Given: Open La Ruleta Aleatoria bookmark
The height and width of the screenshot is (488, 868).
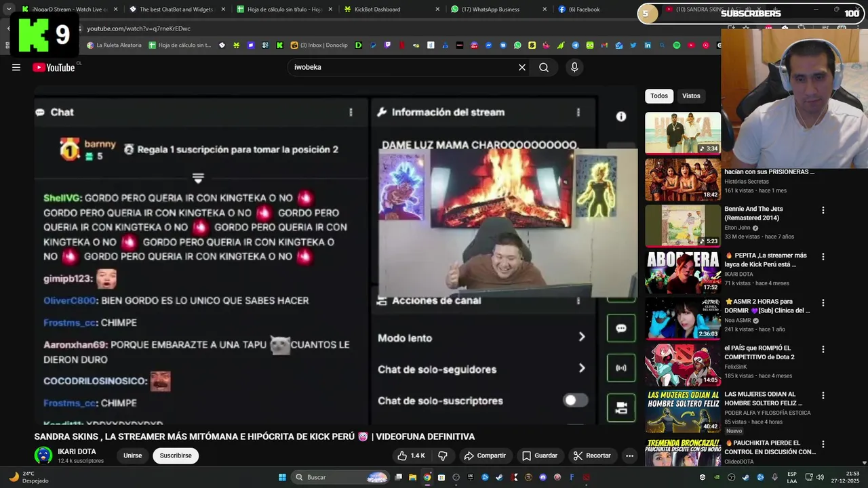Looking at the screenshot, I should tap(115, 45).
